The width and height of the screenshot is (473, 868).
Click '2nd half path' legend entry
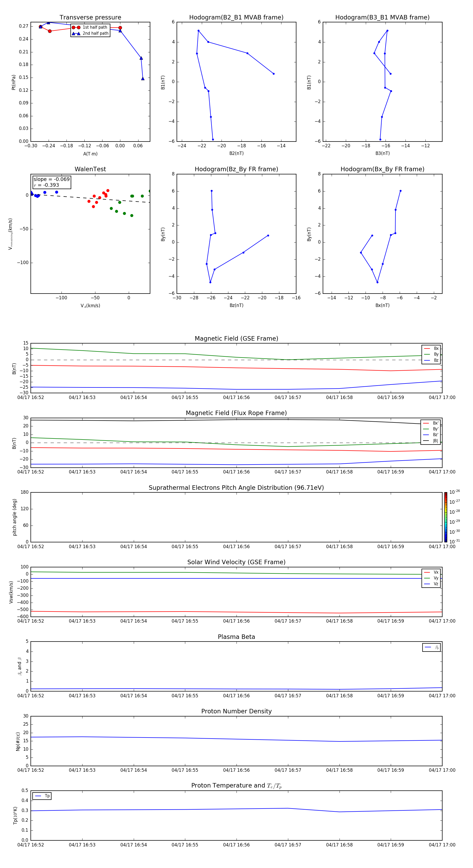click(x=90, y=33)
